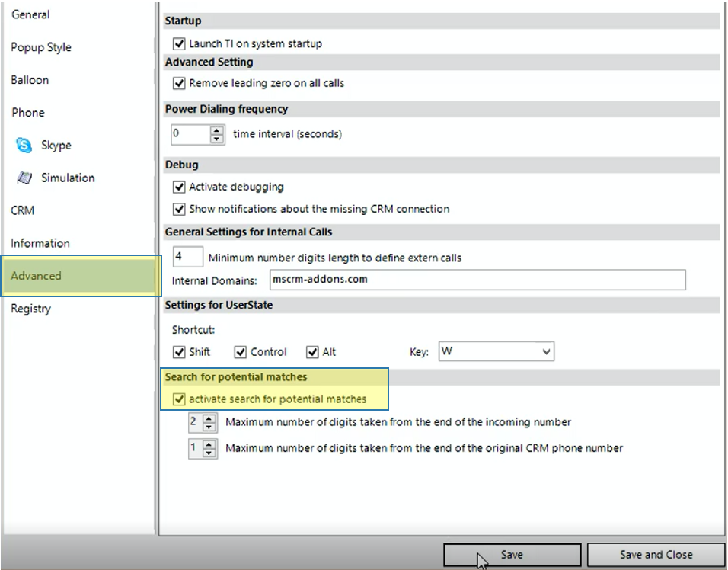The width and height of the screenshot is (728, 570).
Task: Switch to the General settings section
Action: (30, 14)
